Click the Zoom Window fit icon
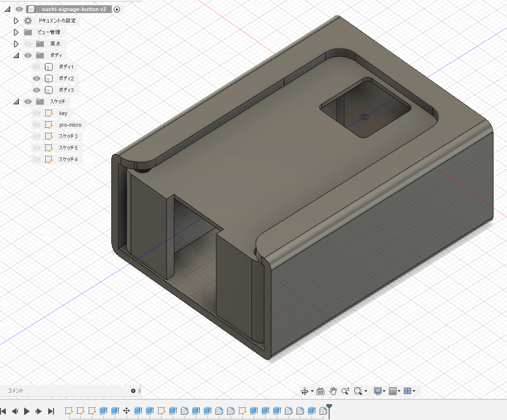The height and width of the screenshot is (420, 507). [x=358, y=391]
